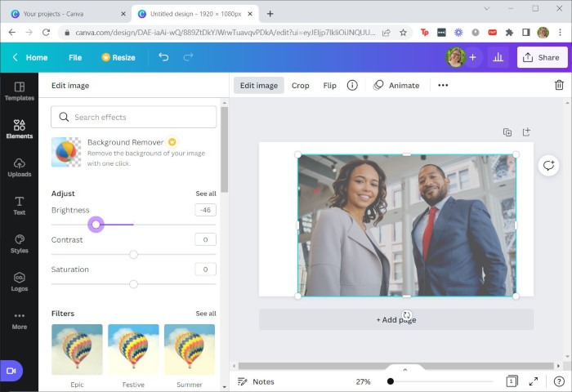Reload the browser page

[46, 33]
